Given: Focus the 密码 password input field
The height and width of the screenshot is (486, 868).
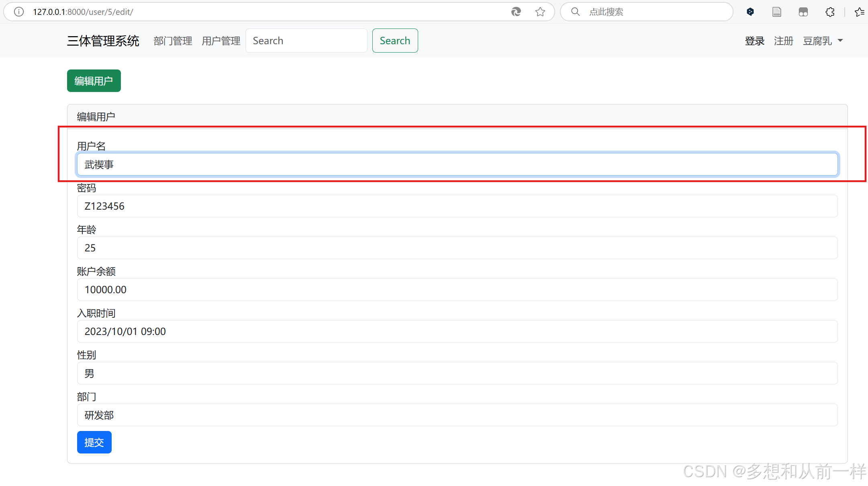Looking at the screenshot, I should click(x=457, y=206).
